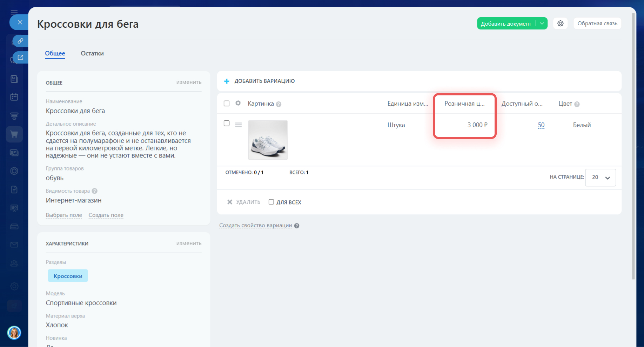Click the help icon beside Видимость товара
This screenshot has width=644, height=347.
[95, 191]
